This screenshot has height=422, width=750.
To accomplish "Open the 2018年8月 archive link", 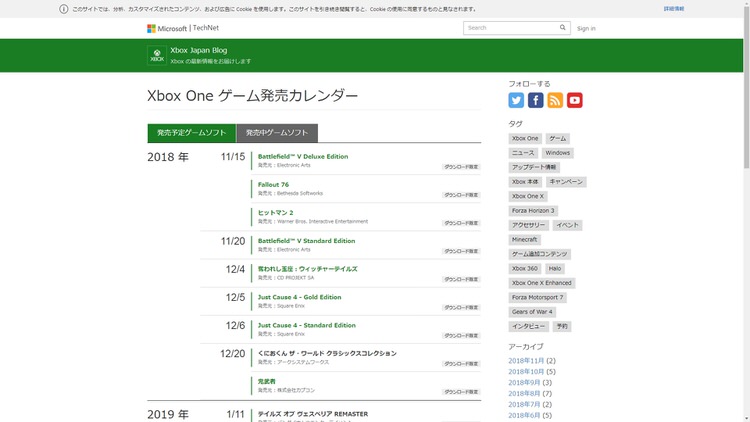I will (x=524, y=394).
